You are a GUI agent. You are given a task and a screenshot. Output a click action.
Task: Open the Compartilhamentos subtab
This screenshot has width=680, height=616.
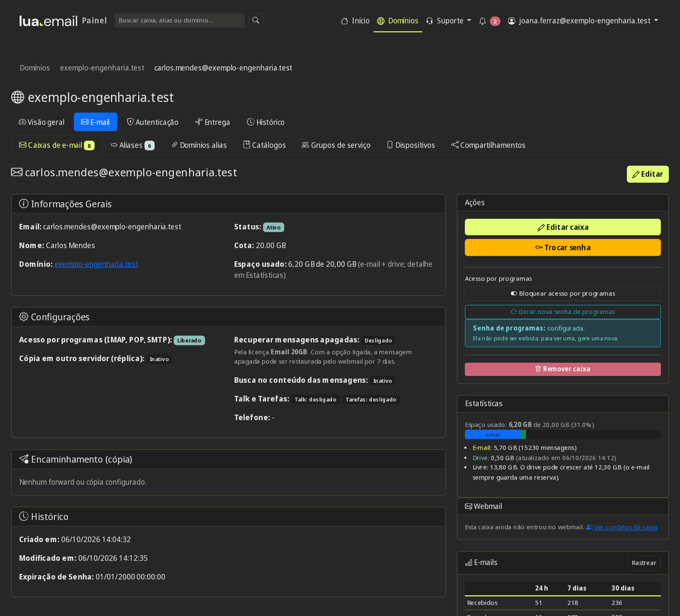point(488,145)
